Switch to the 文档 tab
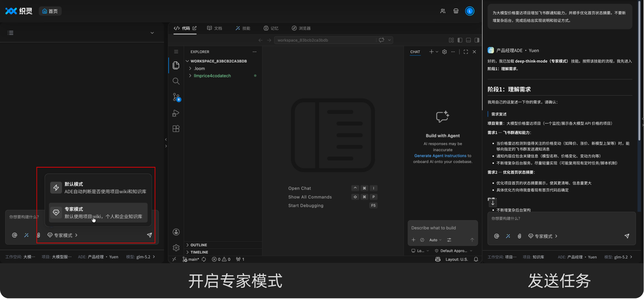 214,28
